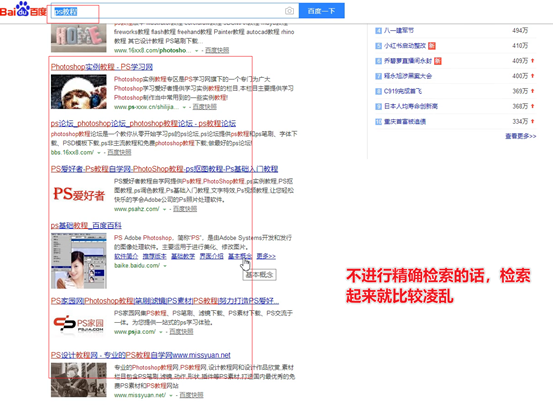Image resolution: width=553 pixels, height=405 pixels.
Task: Open 百度快照 for psjia.com result
Action: tap(181, 332)
